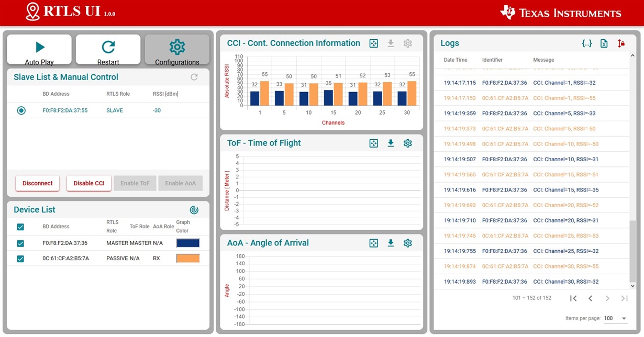
Task: Click log row 19:14:19:745
Action: [x=531, y=236]
